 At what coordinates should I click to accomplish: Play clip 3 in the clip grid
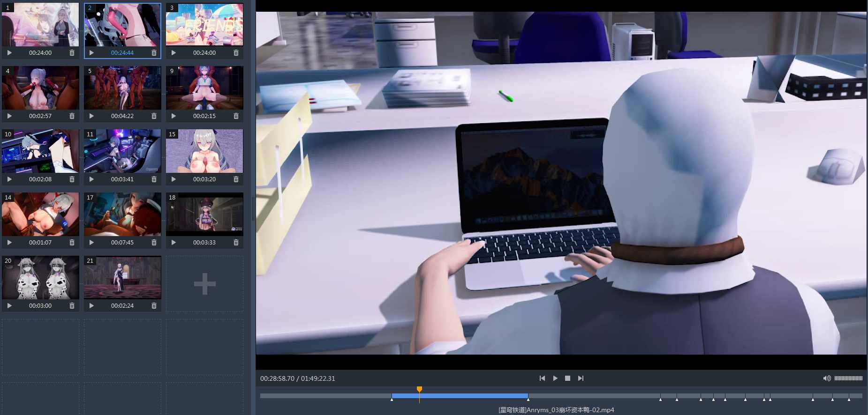(x=174, y=53)
